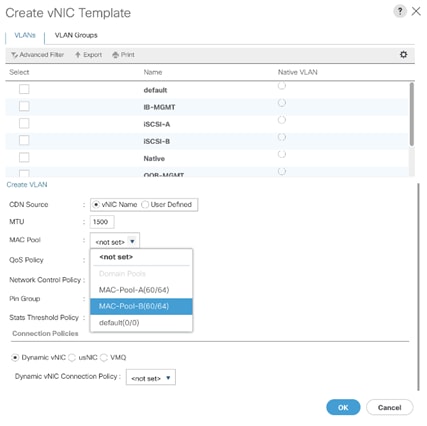The width and height of the screenshot is (427, 426).
Task: Check the iSCSI-A VLAN checkbox
Action: [x=24, y=123]
